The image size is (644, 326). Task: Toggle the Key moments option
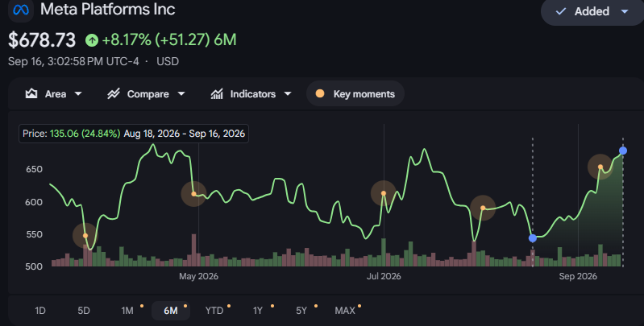click(x=355, y=94)
